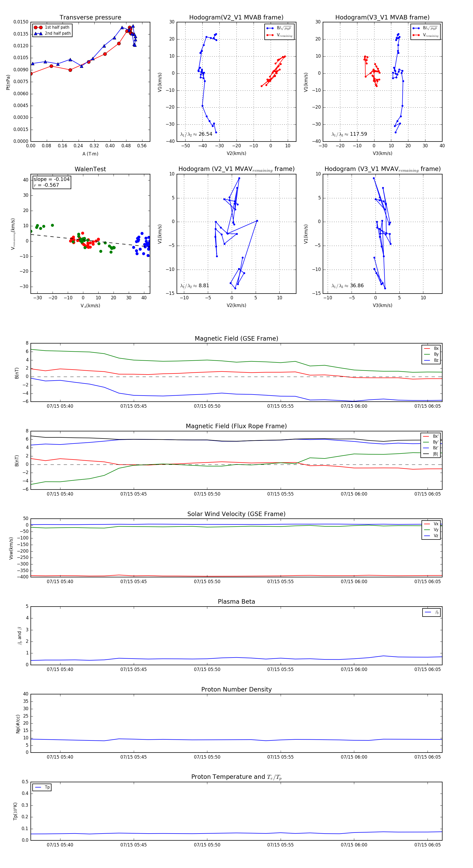The width and height of the screenshot is (473, 868).
Task: Click the 'Plasma Beta' plot title
Action: coord(236,602)
